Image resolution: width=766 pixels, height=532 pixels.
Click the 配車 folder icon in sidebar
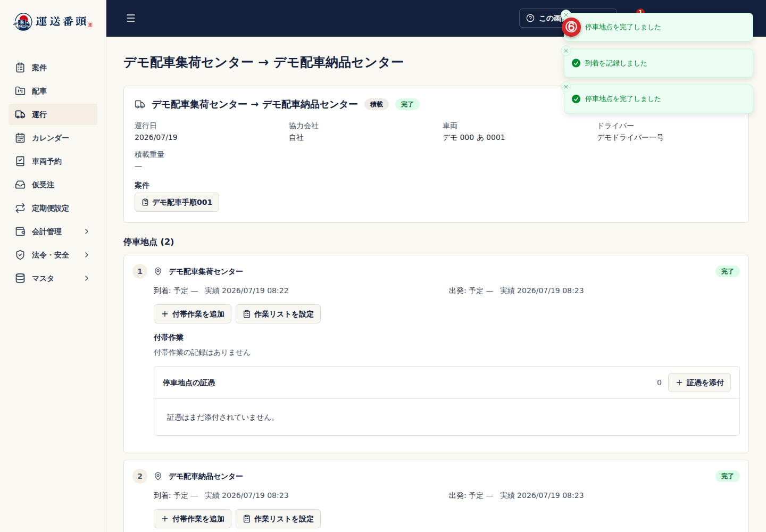[20, 91]
